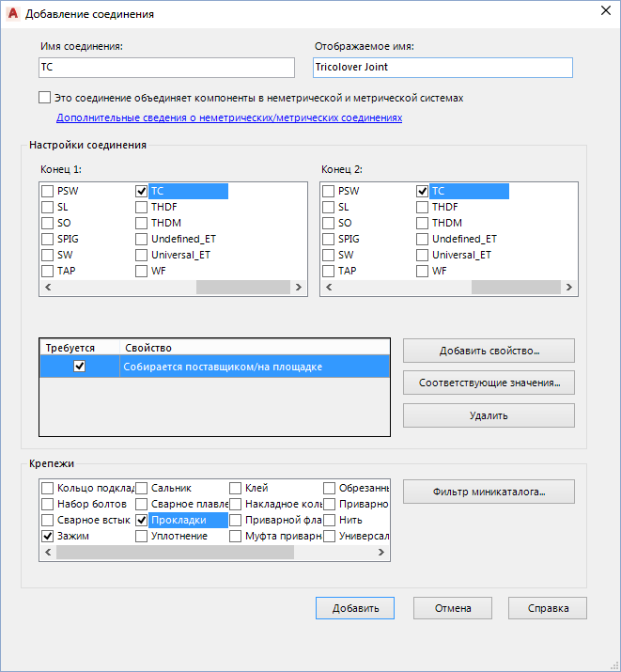This screenshot has width=621, height=672.
Task: Select Собирается поставщиком/на площадке property row
Action: tap(254, 367)
